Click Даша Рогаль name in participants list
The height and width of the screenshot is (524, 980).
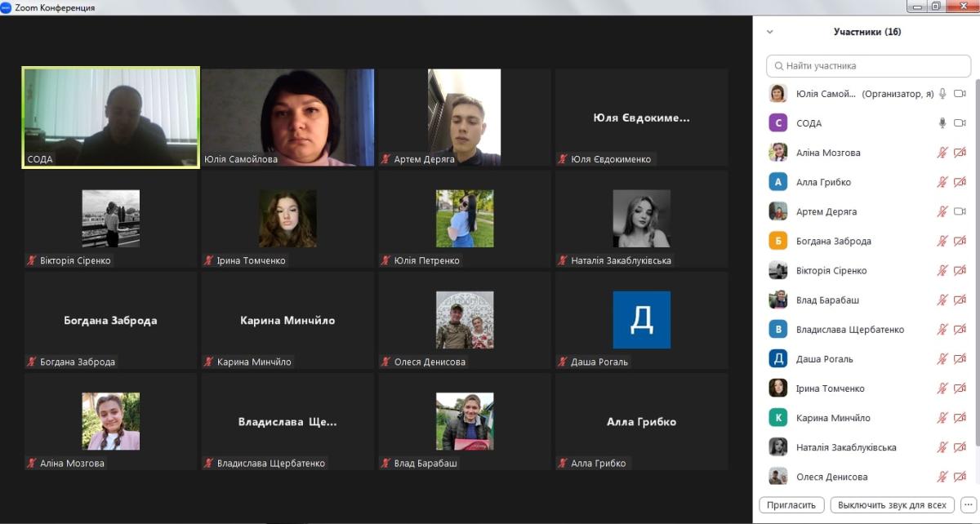tap(825, 359)
